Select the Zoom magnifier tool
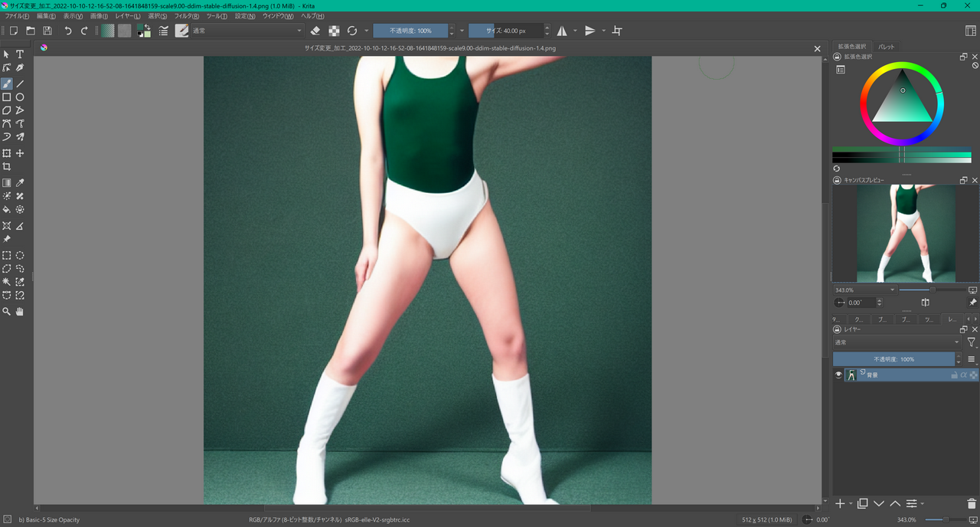 7,312
